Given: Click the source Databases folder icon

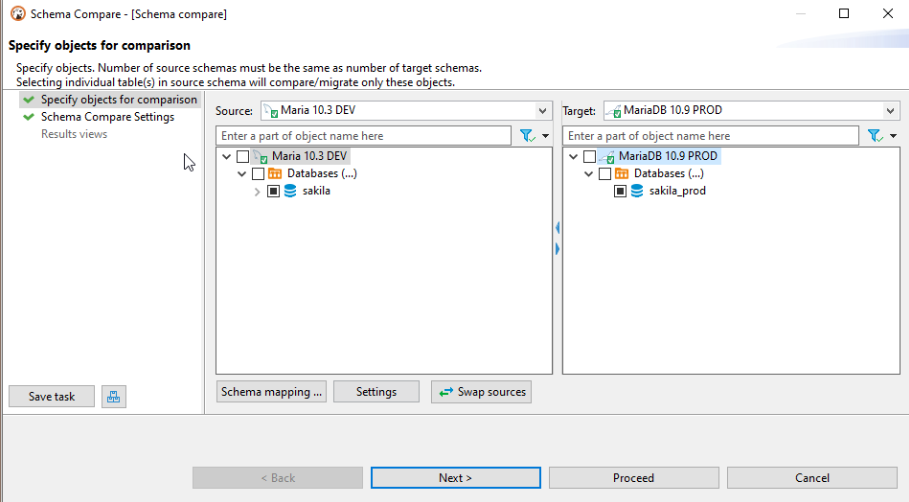Looking at the screenshot, I should (x=275, y=174).
